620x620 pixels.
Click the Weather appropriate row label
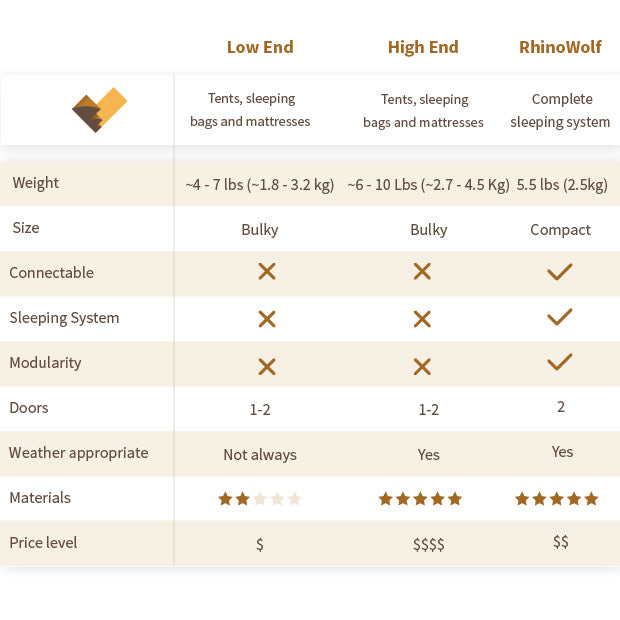click(x=79, y=453)
